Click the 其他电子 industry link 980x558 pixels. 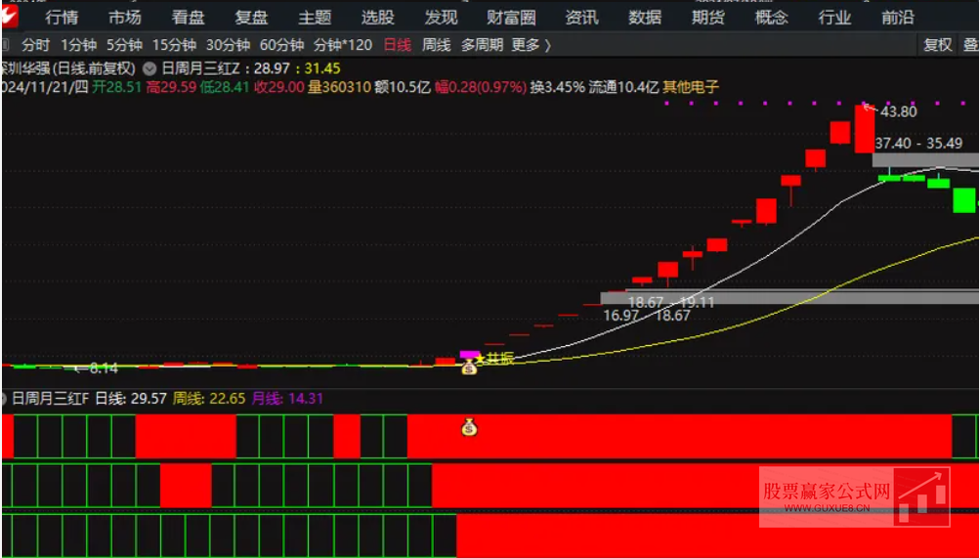click(691, 88)
